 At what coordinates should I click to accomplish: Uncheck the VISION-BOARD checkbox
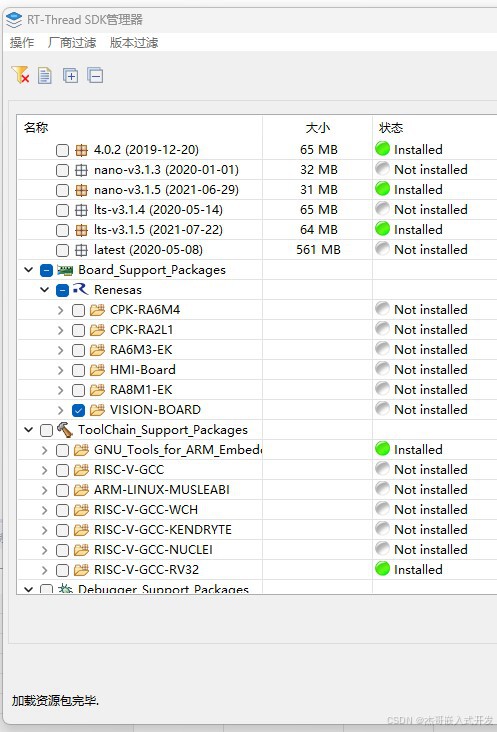coord(78,410)
